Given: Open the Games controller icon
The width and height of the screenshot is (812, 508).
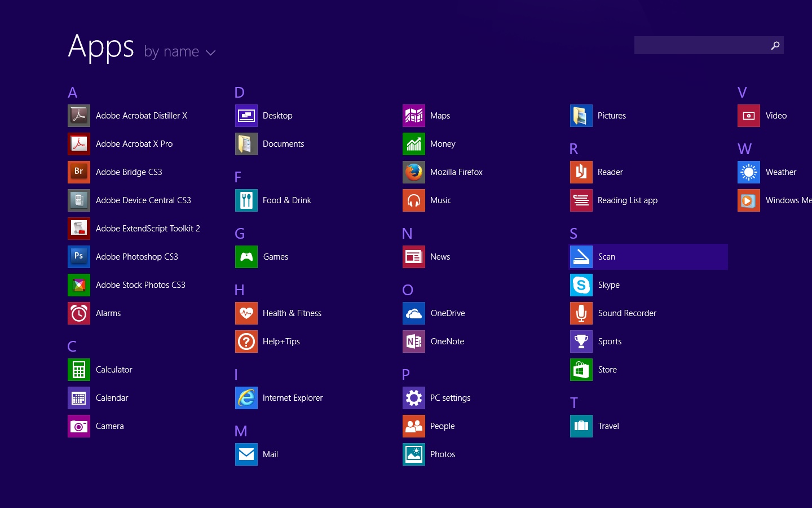Looking at the screenshot, I should click(x=246, y=257).
